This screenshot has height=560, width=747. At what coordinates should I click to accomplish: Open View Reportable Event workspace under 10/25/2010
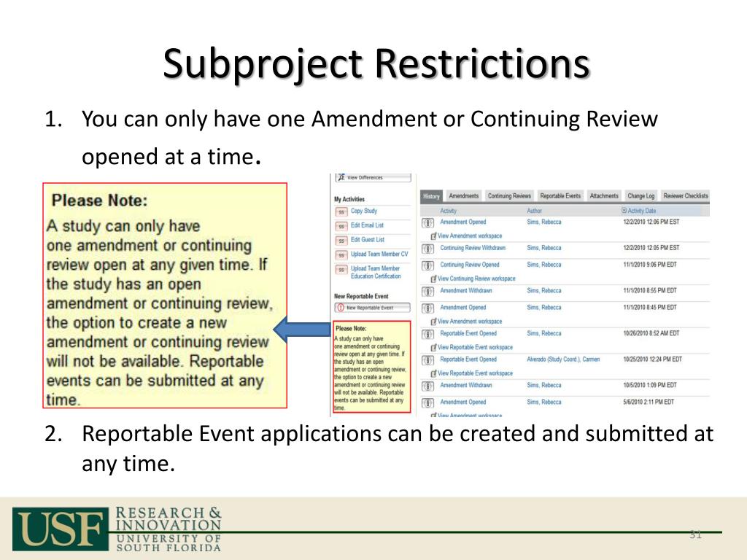tap(474, 373)
